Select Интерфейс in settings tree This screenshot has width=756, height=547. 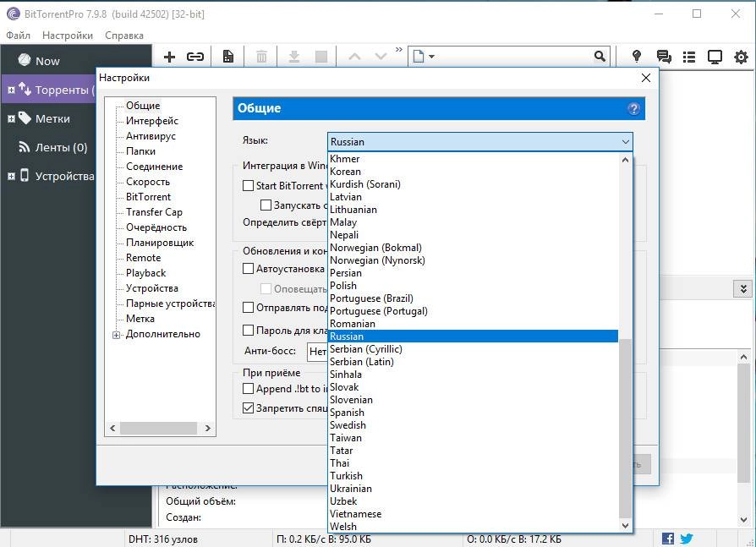152,121
